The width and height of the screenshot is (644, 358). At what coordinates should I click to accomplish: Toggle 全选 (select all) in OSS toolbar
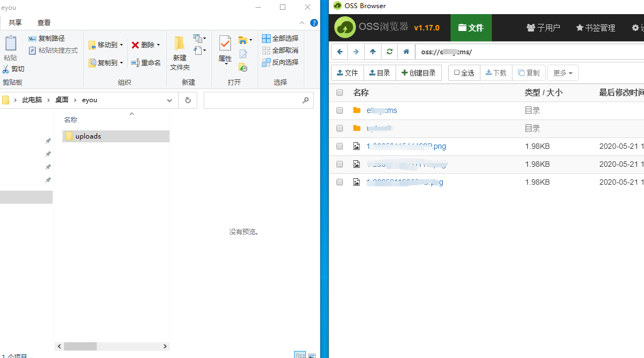(x=464, y=73)
